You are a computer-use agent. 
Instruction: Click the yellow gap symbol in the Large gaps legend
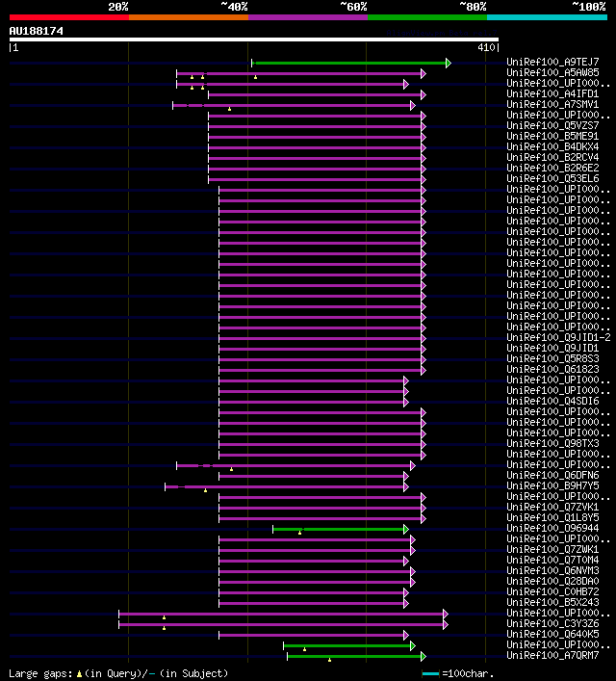point(79,674)
